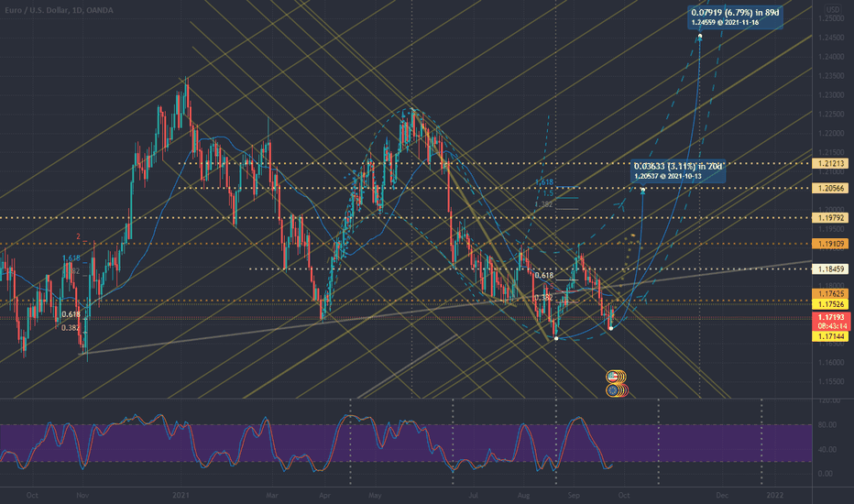The image size is (854, 504).
Task: Select the white anchor dot at August low
Action: (x=556, y=338)
